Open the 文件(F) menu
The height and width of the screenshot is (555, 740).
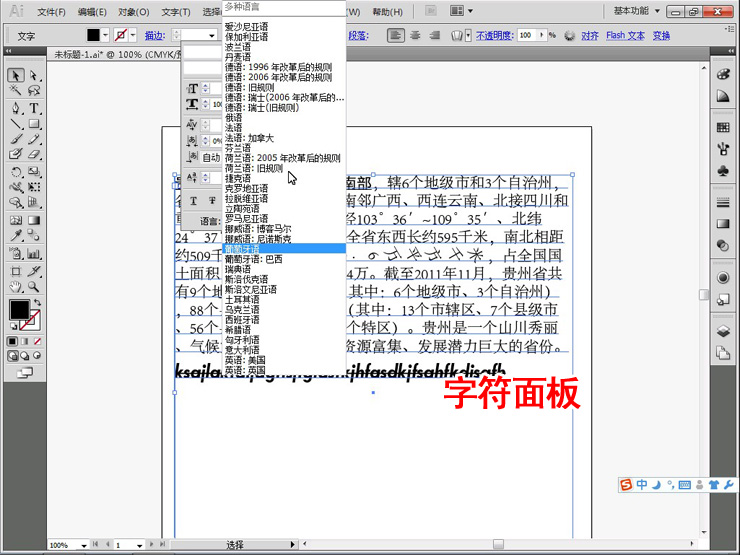click(x=52, y=12)
